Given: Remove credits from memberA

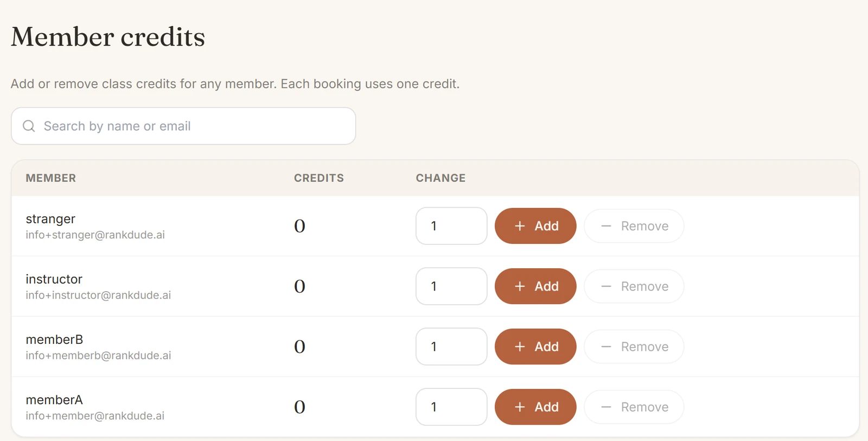Looking at the screenshot, I should point(634,407).
